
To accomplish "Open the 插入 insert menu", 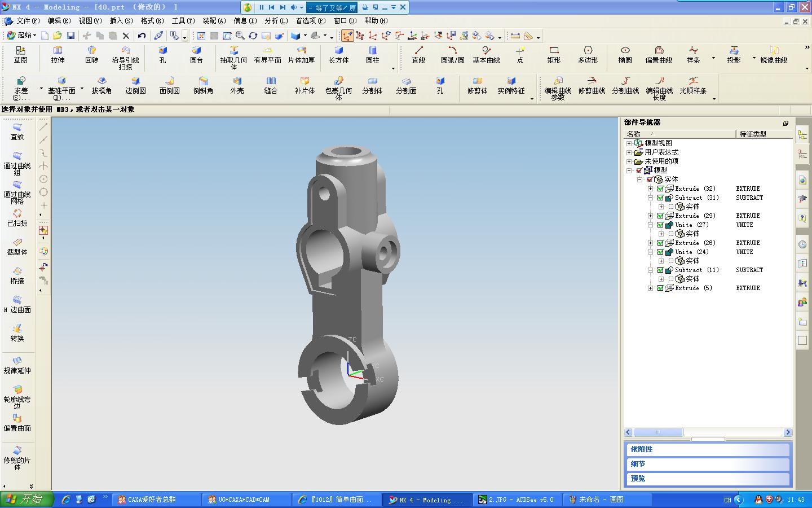I will 121,21.
